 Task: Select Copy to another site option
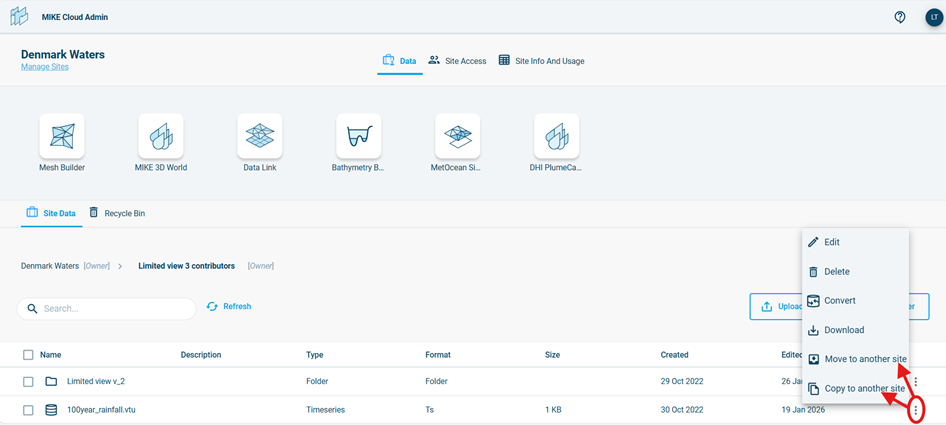[864, 388]
